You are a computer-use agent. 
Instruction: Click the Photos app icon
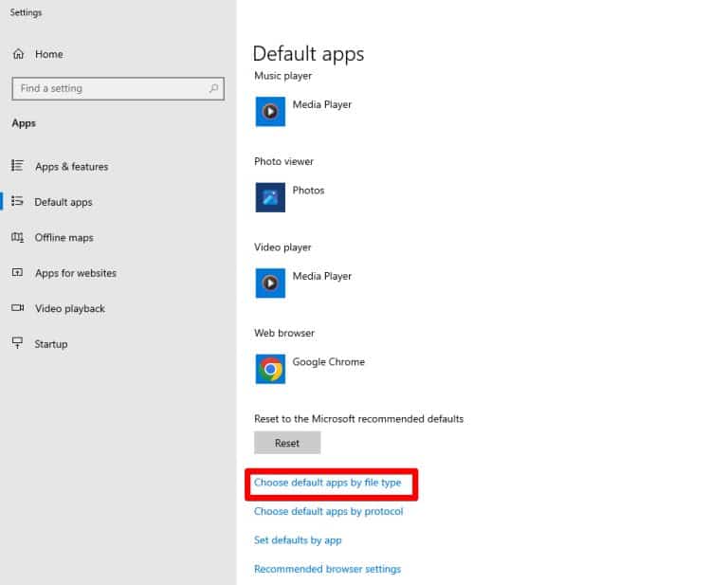[x=270, y=197]
